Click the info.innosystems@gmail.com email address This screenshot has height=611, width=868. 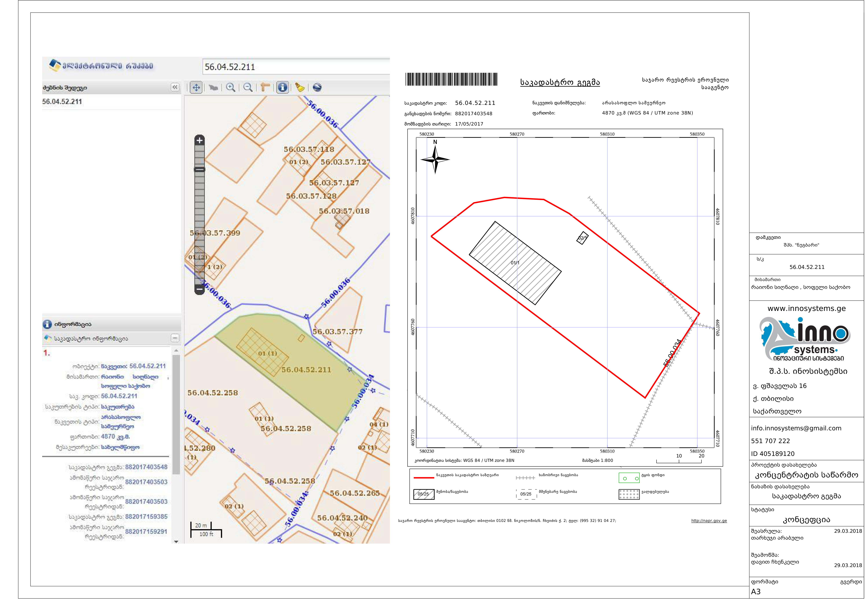pos(796,428)
